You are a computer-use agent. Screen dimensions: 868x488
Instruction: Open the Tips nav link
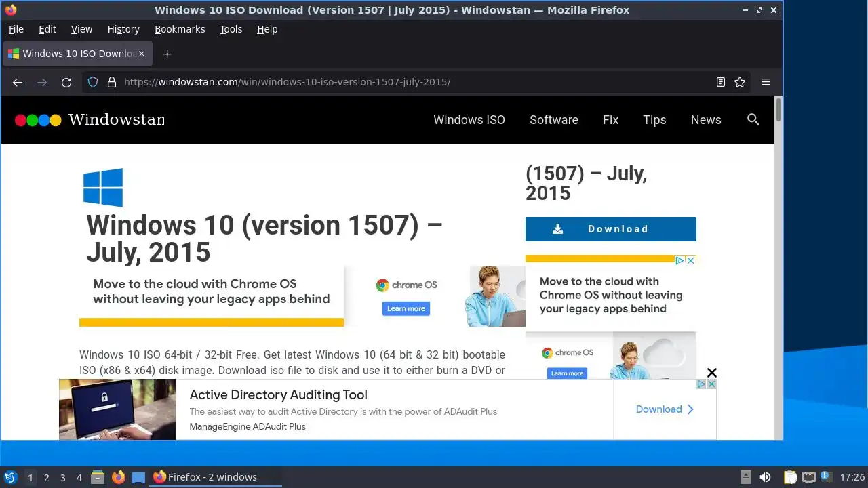click(654, 120)
